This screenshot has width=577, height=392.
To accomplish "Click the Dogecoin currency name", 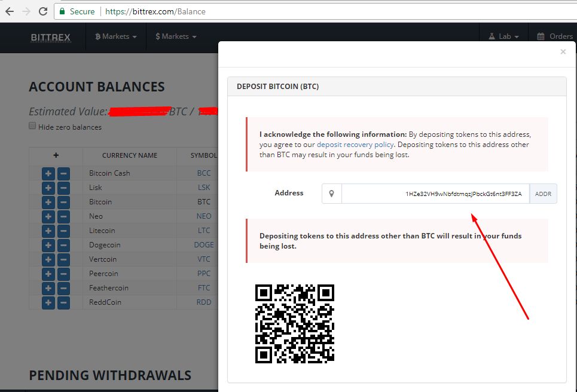I will 105,245.
